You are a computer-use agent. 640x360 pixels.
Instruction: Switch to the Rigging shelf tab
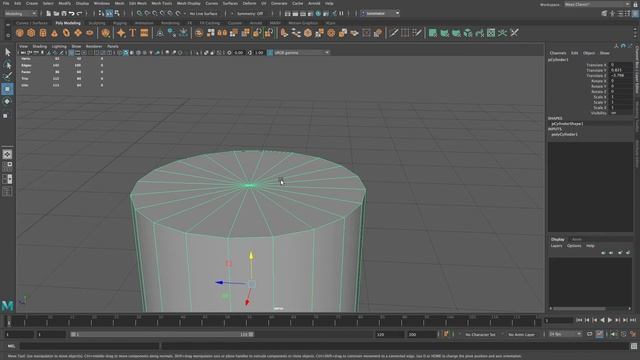click(120, 23)
